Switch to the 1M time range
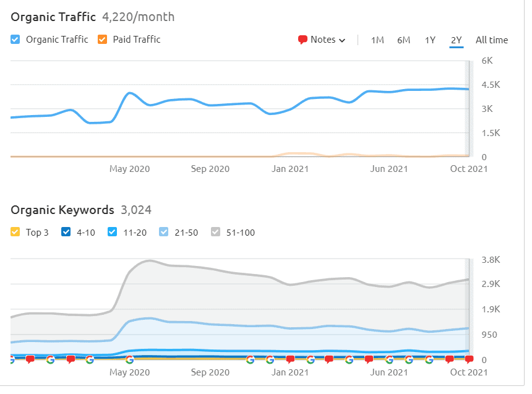532x394 pixels. pos(377,40)
